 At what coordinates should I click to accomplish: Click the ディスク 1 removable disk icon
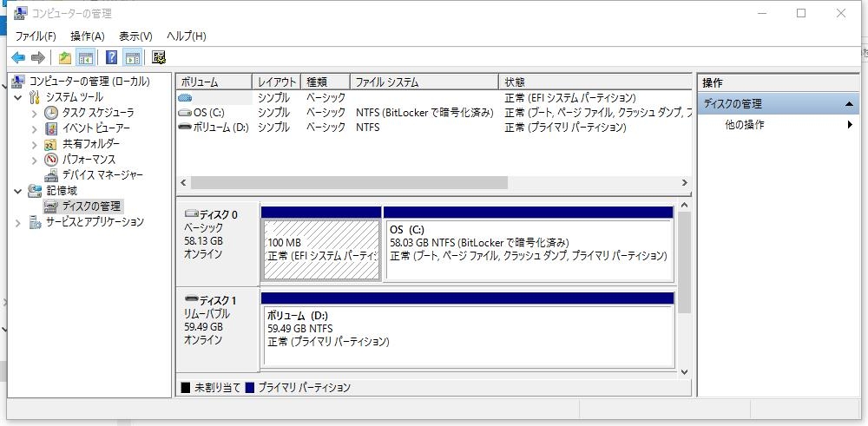point(192,298)
